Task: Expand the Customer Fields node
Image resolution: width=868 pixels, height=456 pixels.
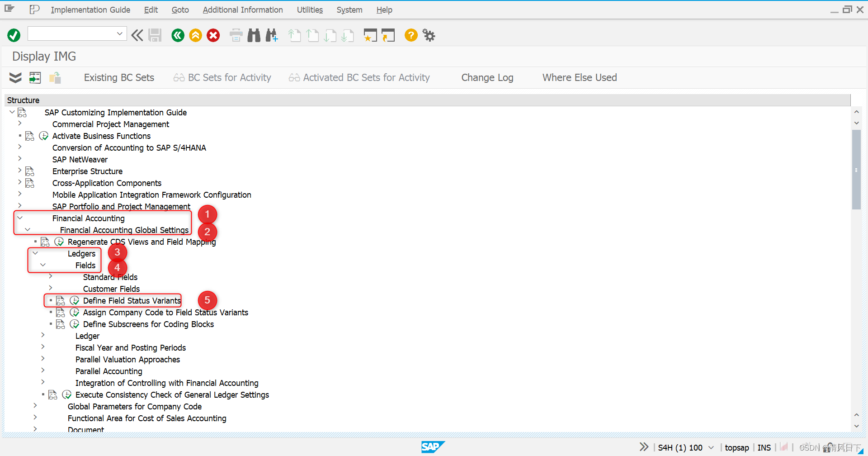Action: [x=51, y=288]
